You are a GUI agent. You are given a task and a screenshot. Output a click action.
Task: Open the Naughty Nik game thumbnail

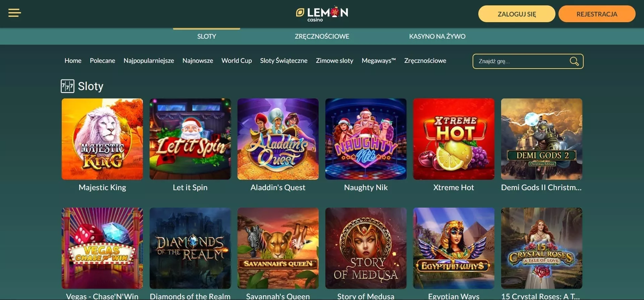coord(366,139)
